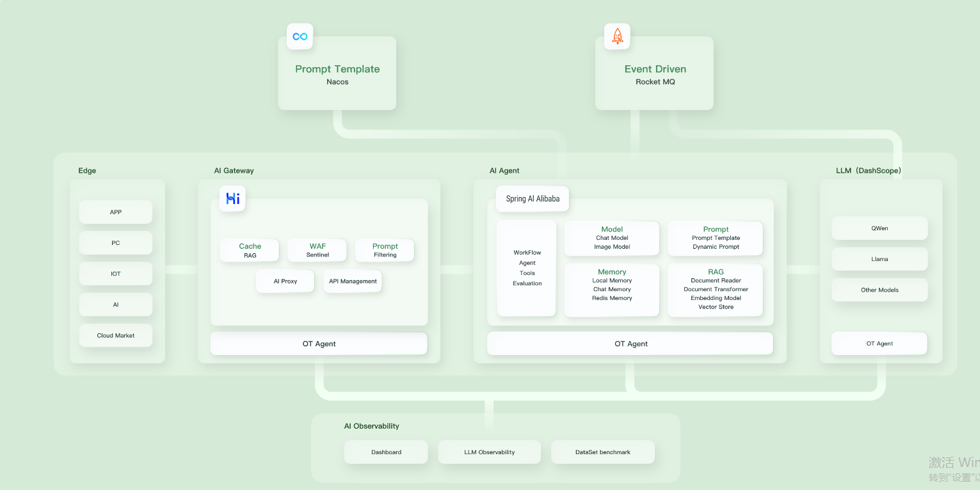The width and height of the screenshot is (980, 490).
Task: Open the Event Driven Rocket MQ card
Action: [654, 73]
